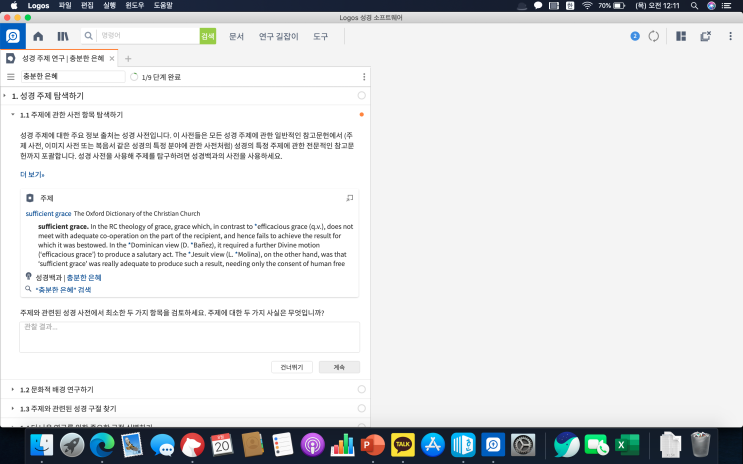This screenshot has width=743, height=464.
Task: Open the App Store from the Dock
Action: click(433, 445)
